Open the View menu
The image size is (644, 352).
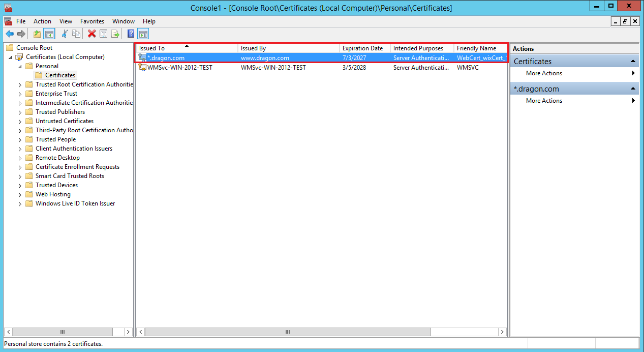66,21
